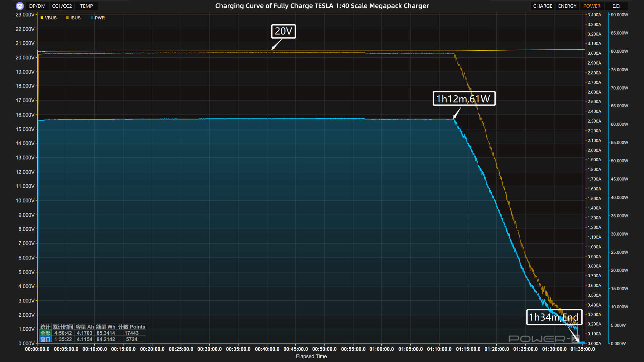Click the 60.000W power axis label
The image size is (644, 362).
click(x=619, y=124)
